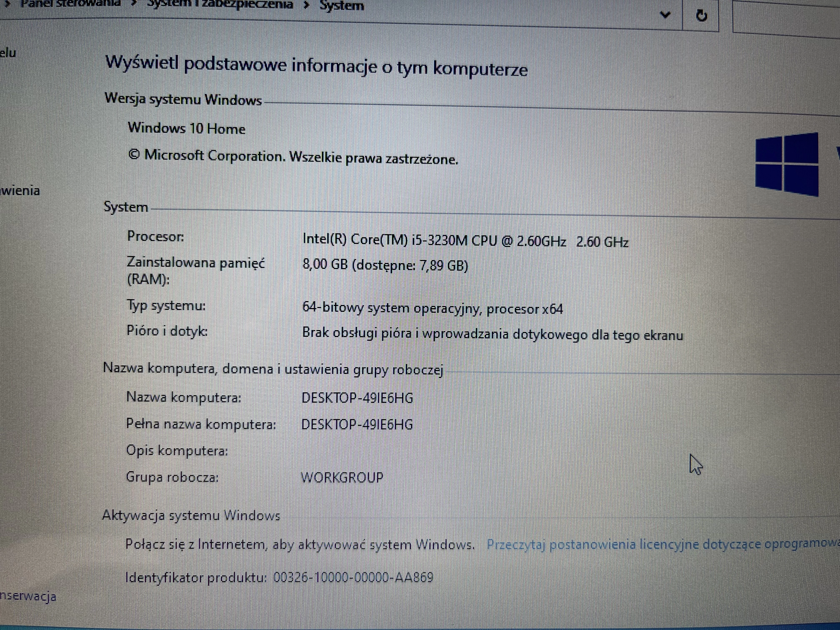Viewport: 840px width, 630px height.
Task: Click the sidebar link ending in 'wienia'
Action: [x=20, y=190]
